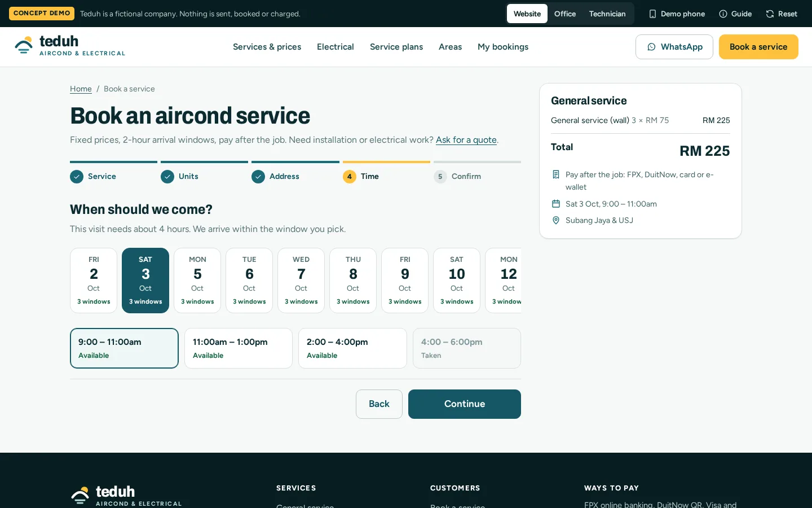Switch to the Website view
Image resolution: width=812 pixels, height=508 pixels.
(x=527, y=14)
